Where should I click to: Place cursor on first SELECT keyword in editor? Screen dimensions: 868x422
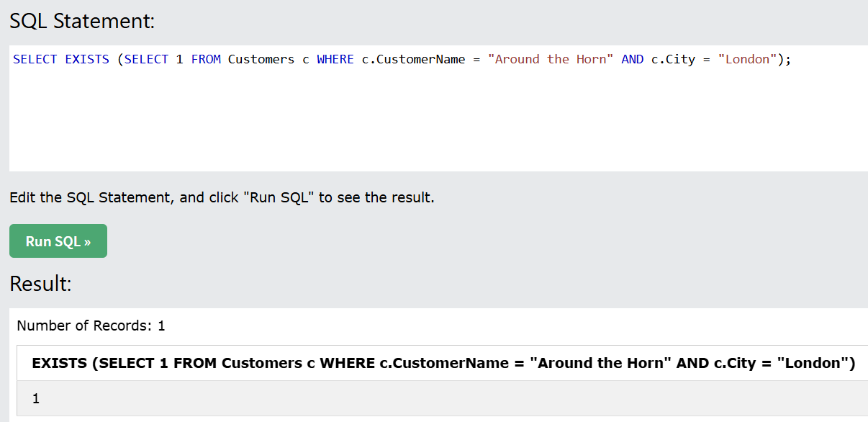tap(35, 59)
